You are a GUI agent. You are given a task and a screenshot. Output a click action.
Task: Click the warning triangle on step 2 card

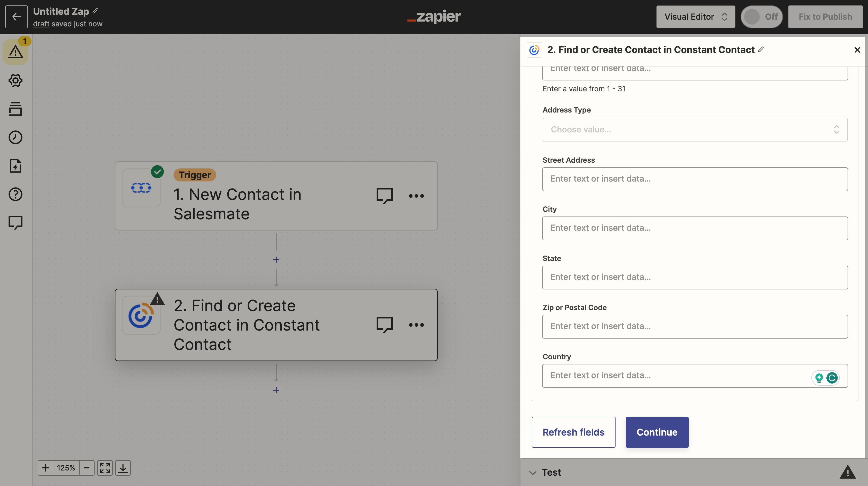pyautogui.click(x=157, y=299)
